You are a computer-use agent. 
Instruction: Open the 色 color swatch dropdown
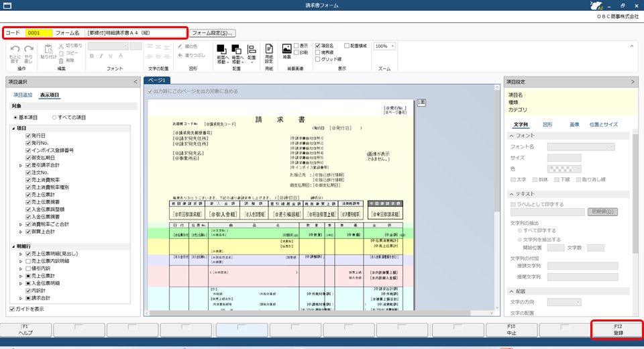click(564, 169)
